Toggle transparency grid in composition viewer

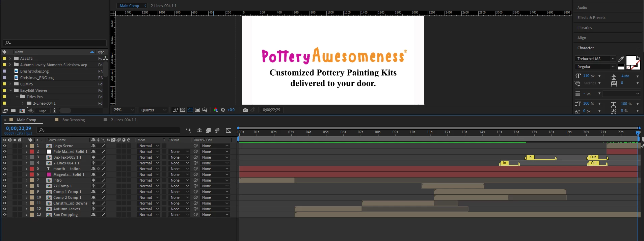click(183, 110)
